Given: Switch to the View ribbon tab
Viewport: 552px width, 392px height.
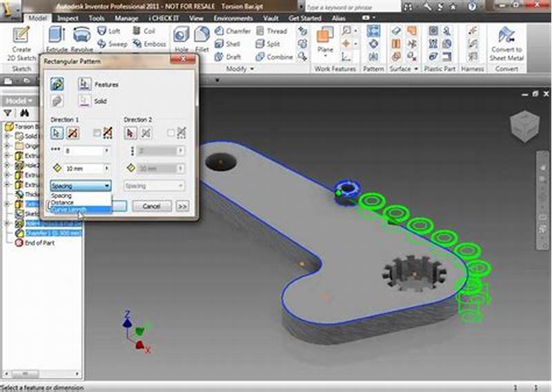Looking at the screenshot, I should 196,19.
